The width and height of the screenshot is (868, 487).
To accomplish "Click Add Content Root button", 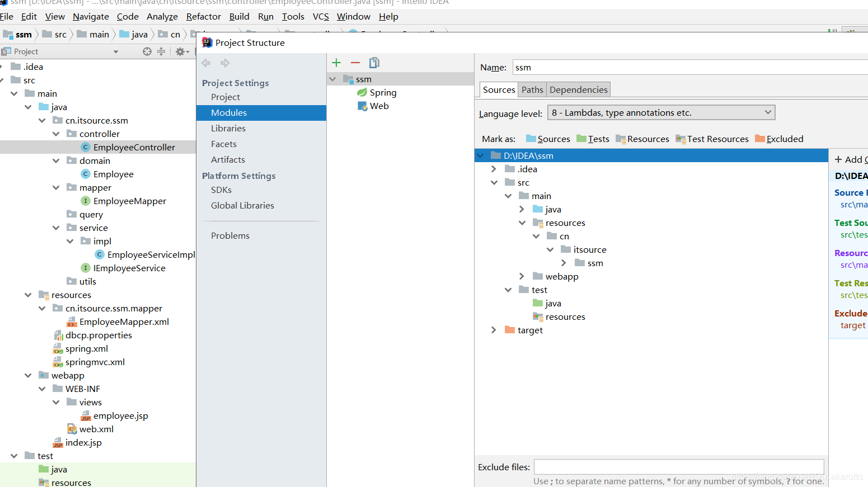I will tap(851, 159).
